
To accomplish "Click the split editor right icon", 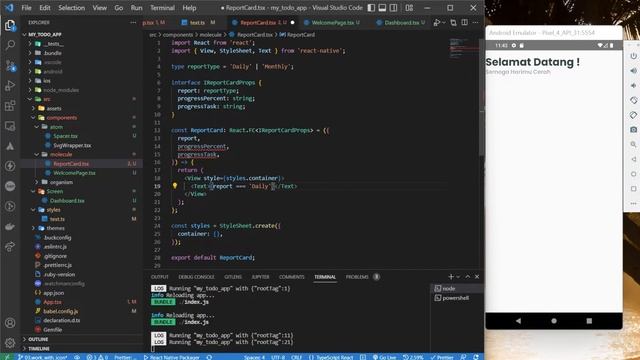I will coord(464,22).
